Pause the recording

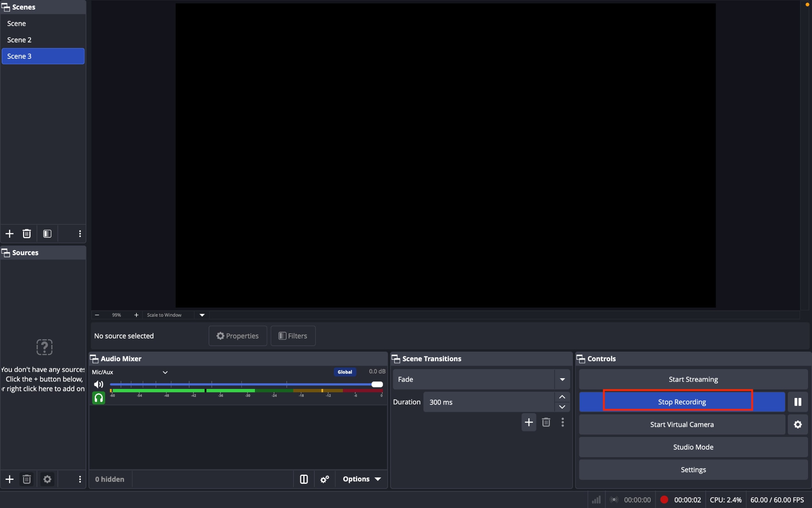[798, 402]
